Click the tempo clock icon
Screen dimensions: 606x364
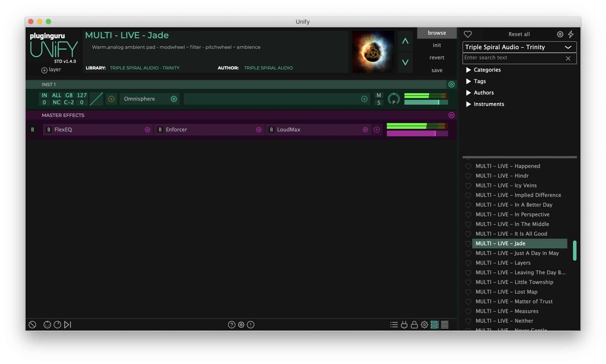[x=57, y=325]
